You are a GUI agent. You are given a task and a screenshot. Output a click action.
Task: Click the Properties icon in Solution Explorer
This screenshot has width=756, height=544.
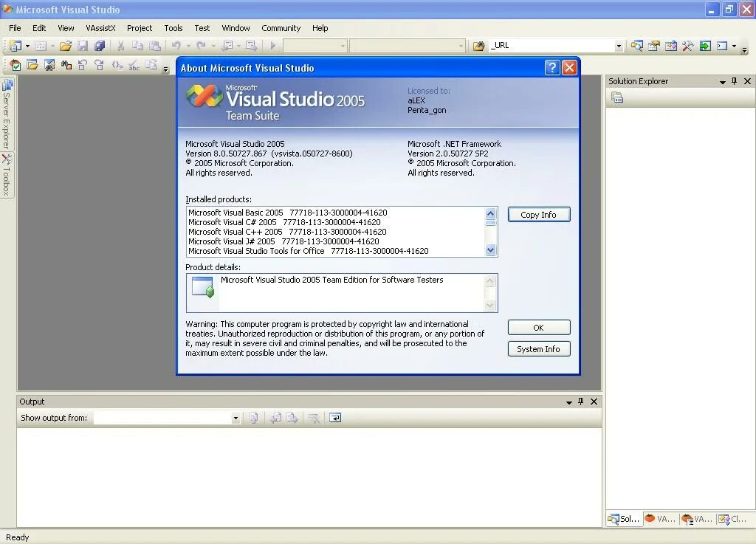tap(617, 98)
